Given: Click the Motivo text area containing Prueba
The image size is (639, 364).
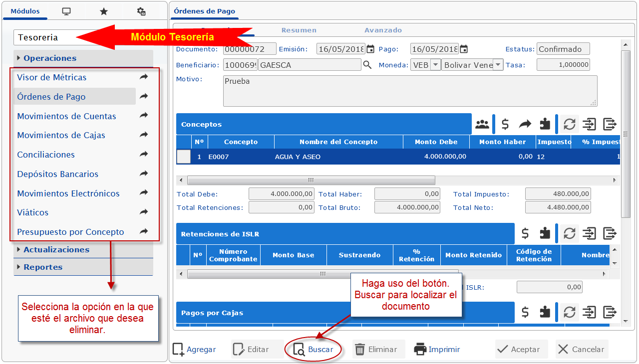Looking at the screenshot, I should click(x=410, y=91).
